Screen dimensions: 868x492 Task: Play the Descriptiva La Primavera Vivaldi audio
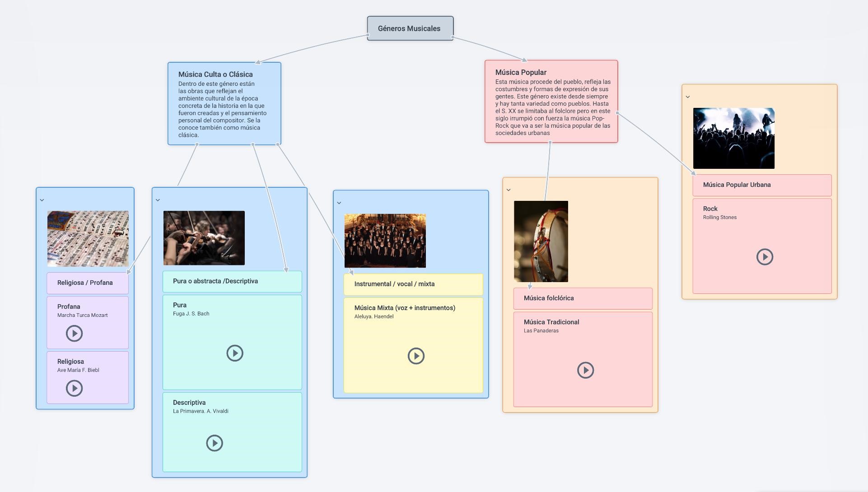tap(215, 443)
